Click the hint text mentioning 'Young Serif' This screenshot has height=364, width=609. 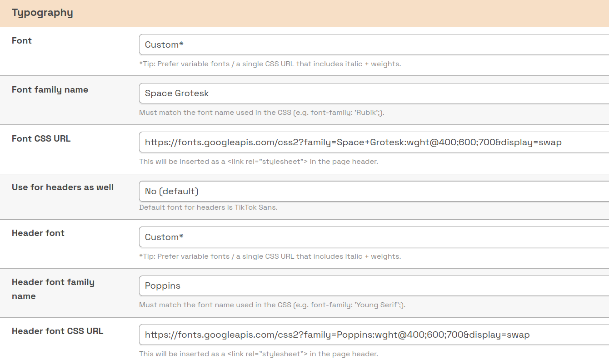tap(272, 305)
